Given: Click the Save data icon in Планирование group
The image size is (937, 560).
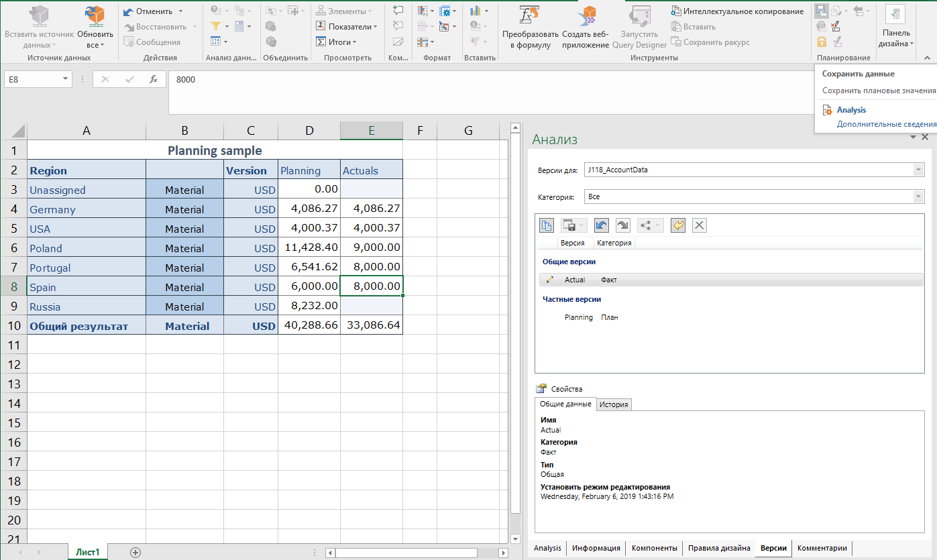Looking at the screenshot, I should 821,11.
